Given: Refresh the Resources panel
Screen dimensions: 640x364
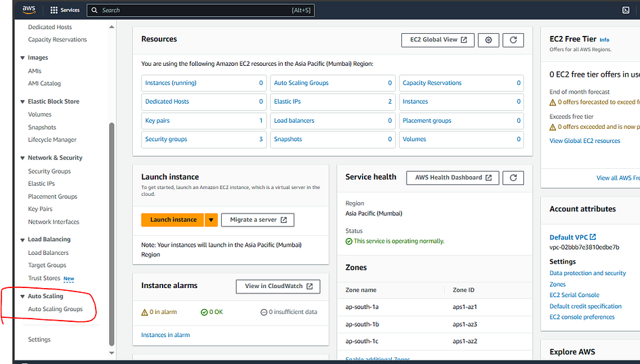Looking at the screenshot, I should coord(513,40).
